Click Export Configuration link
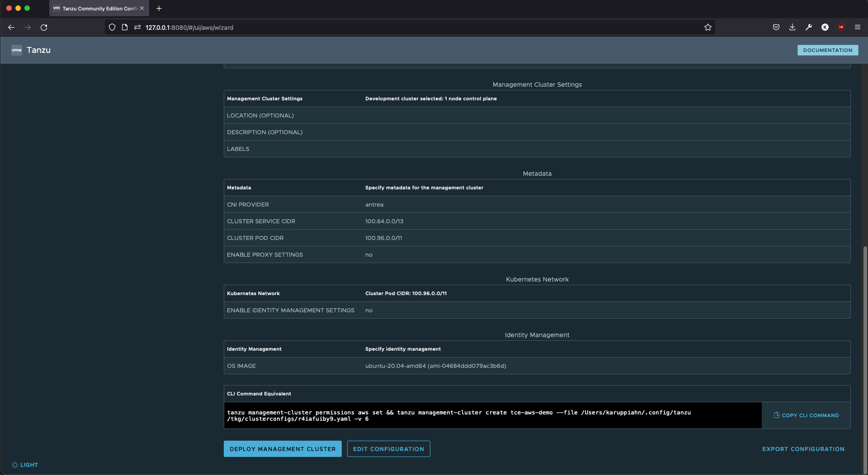868x475 pixels. pos(803,449)
